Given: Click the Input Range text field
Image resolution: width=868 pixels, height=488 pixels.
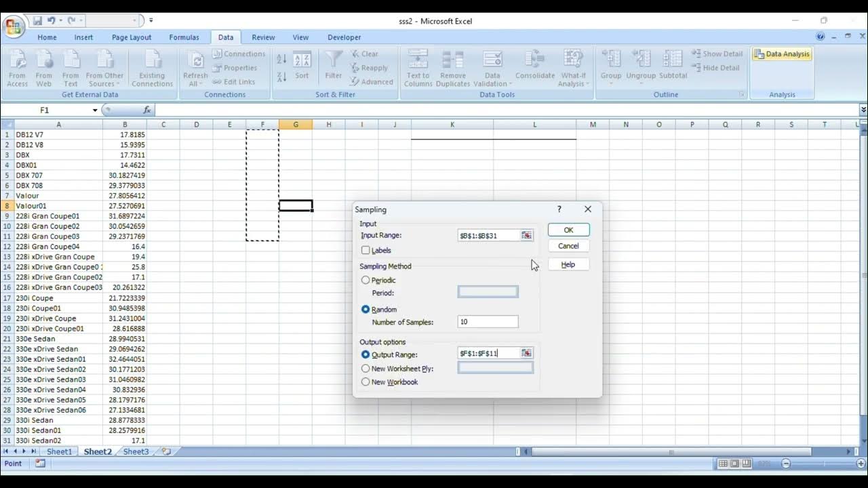Looking at the screenshot, I should tap(489, 235).
